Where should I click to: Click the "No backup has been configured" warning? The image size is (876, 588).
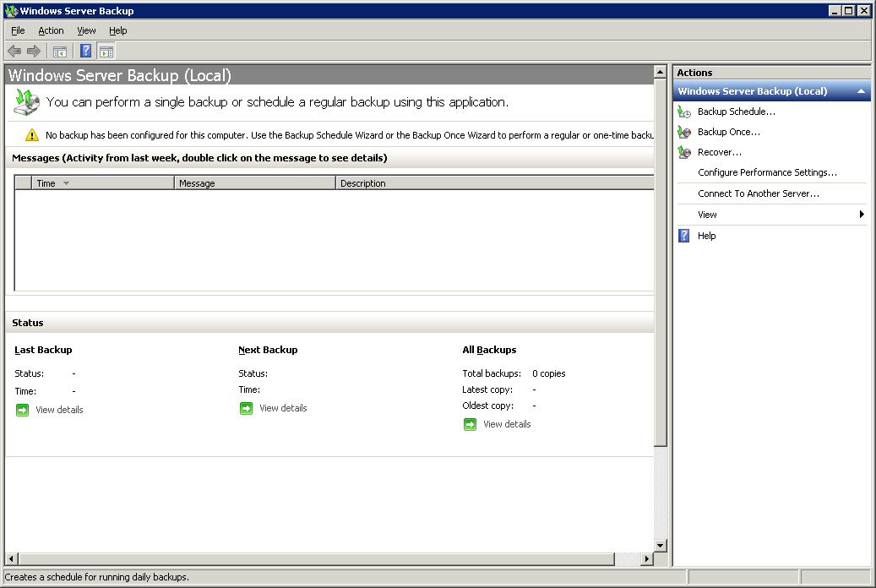[349, 135]
